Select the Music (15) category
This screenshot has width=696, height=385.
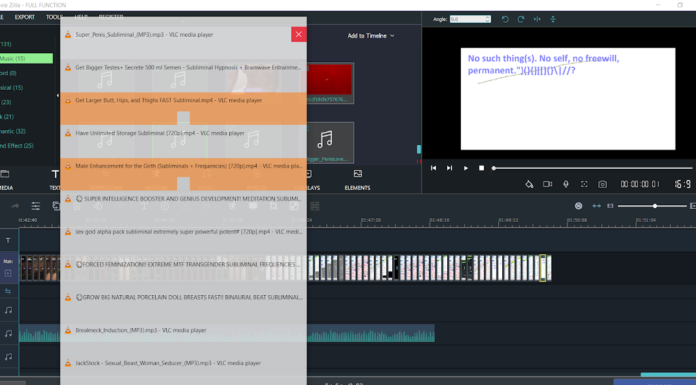pos(26,58)
